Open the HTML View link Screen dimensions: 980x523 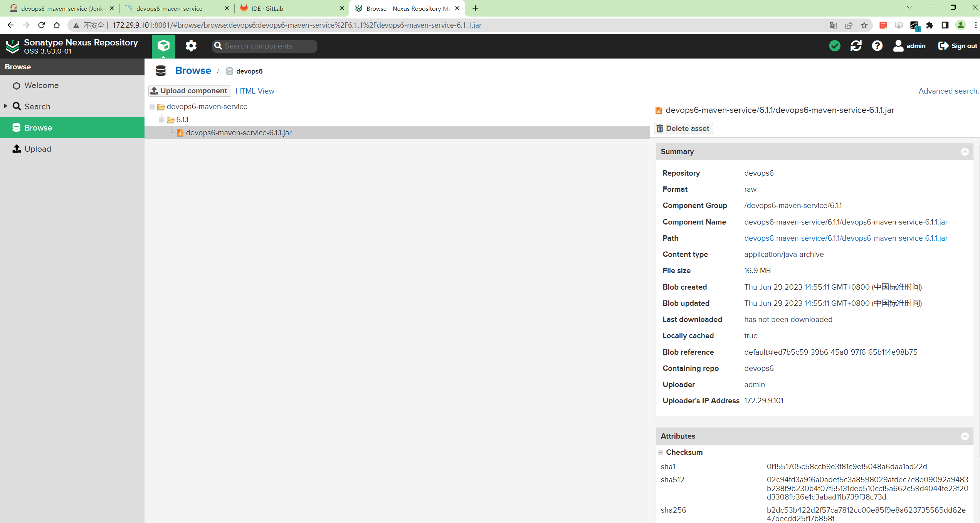(x=255, y=91)
